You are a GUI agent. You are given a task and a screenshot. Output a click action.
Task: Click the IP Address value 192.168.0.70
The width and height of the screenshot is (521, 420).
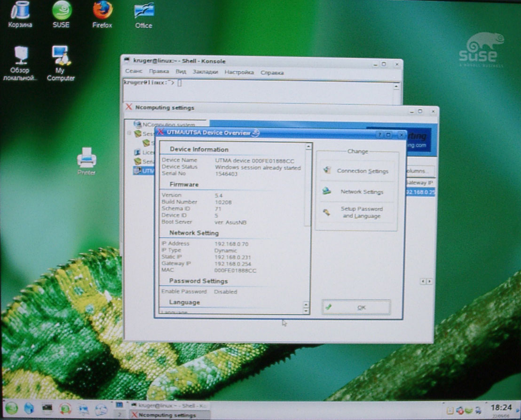(231, 244)
